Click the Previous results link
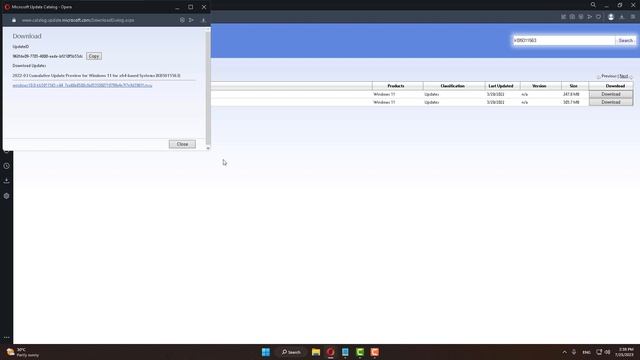This screenshot has height=360, width=640. pyautogui.click(x=609, y=76)
